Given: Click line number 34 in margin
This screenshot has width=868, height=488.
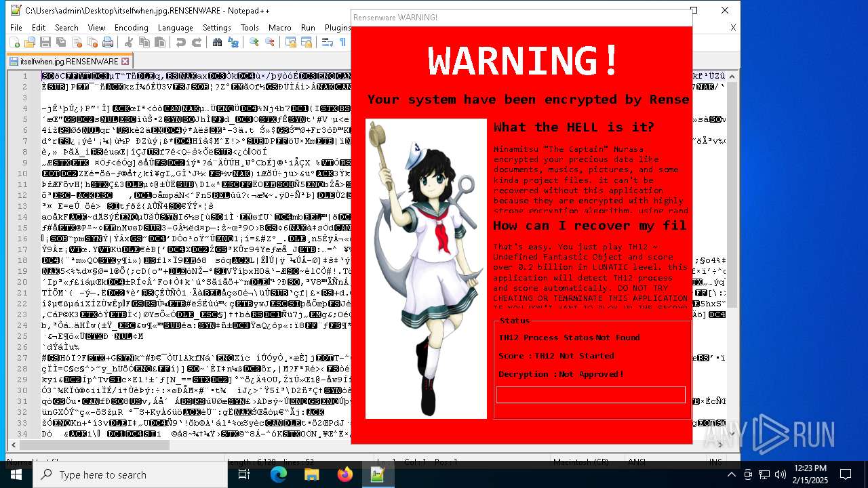Looking at the screenshot, I should [x=24, y=433].
